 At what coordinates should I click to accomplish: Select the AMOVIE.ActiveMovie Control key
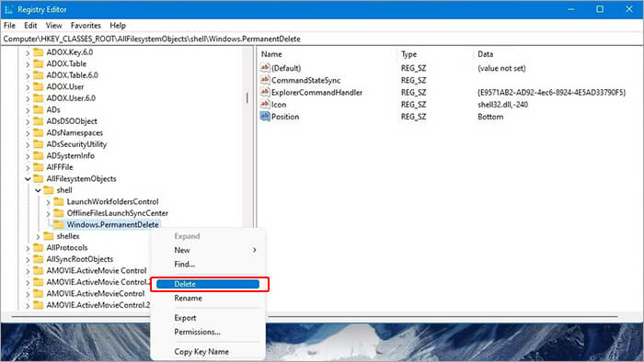pyautogui.click(x=96, y=270)
